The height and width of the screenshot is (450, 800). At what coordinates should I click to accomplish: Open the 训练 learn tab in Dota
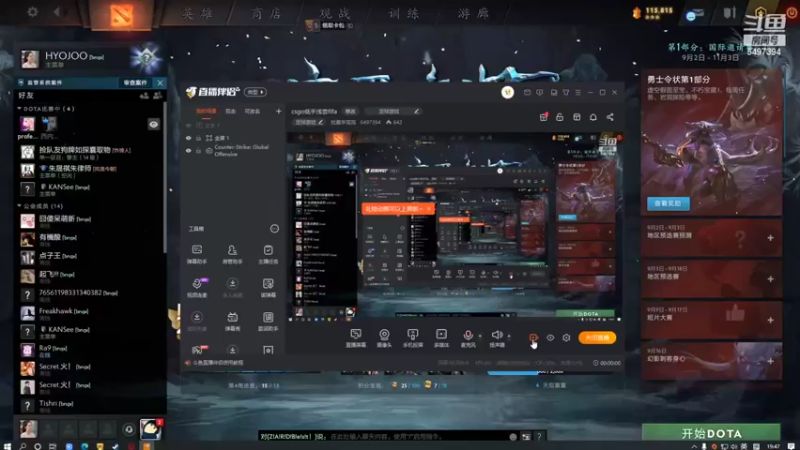click(x=404, y=13)
